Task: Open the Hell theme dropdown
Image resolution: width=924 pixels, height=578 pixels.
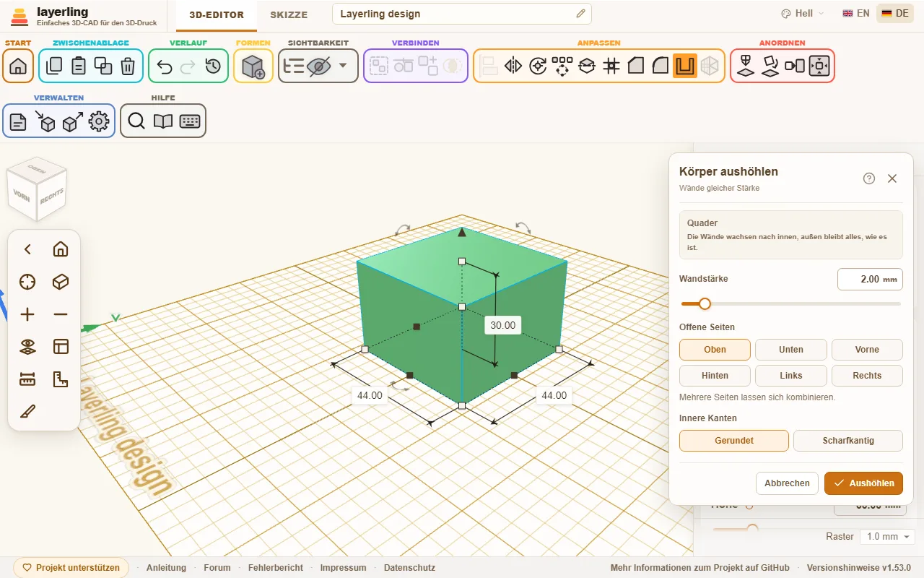Action: pyautogui.click(x=803, y=14)
